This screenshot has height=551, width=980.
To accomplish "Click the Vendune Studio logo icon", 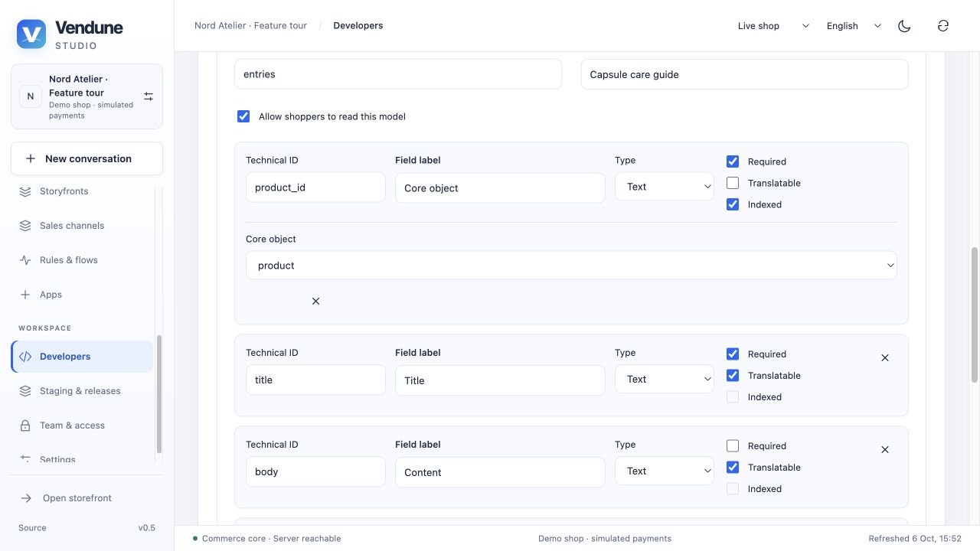I will [x=31, y=34].
